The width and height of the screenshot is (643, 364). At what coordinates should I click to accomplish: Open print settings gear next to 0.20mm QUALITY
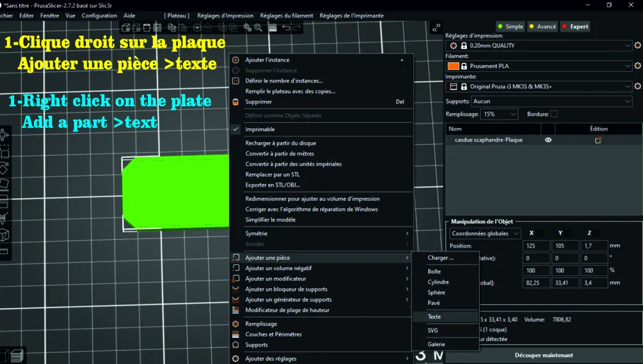click(638, 46)
